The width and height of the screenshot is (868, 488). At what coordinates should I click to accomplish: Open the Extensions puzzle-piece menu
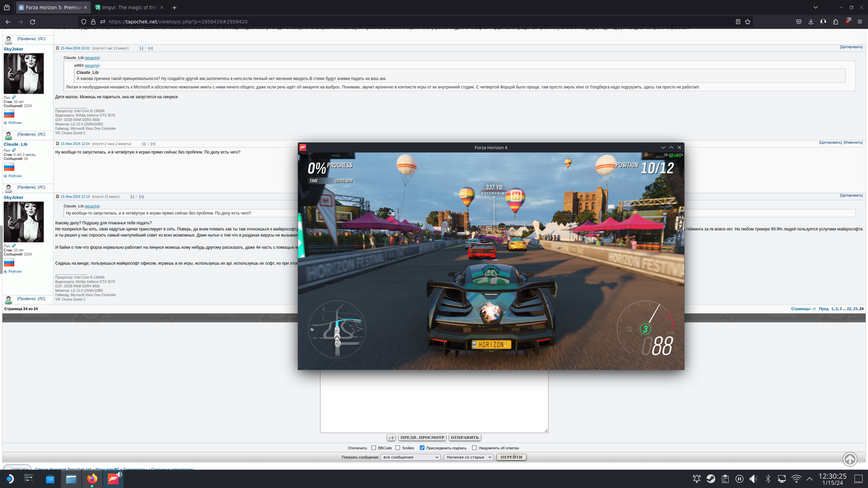(x=835, y=22)
